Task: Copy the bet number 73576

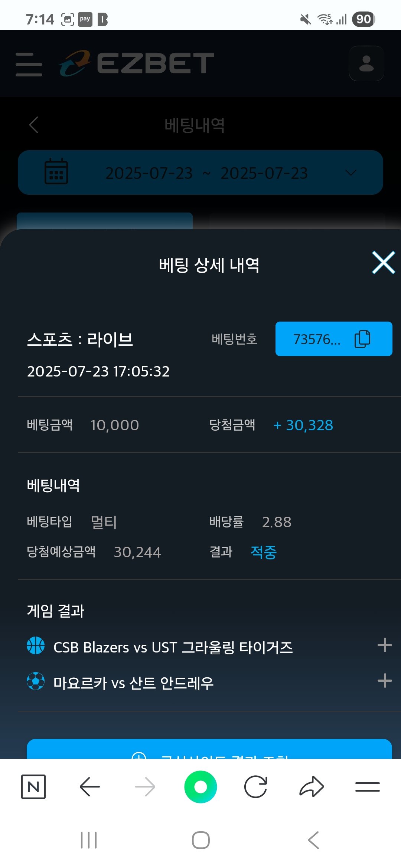Action: (362, 339)
